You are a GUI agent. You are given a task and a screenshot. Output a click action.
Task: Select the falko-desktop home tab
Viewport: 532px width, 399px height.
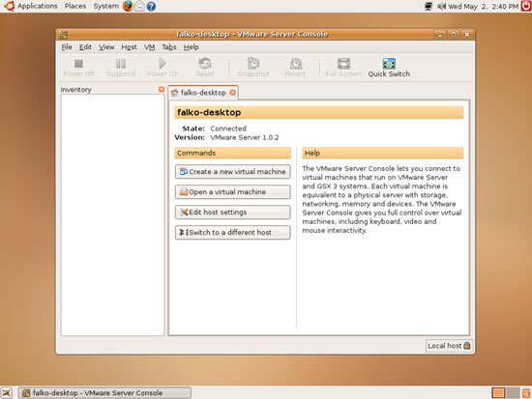(x=203, y=93)
